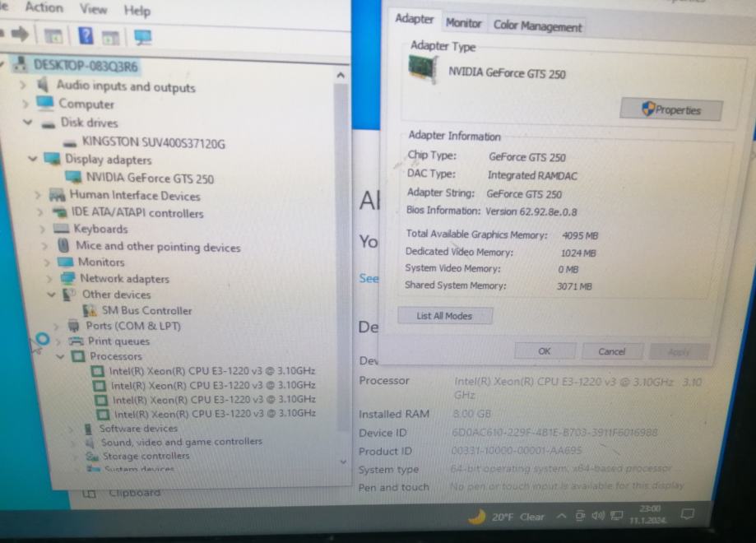This screenshot has height=543, width=756.
Task: Click the Sound, video and game controllers icon
Action: pyautogui.click(x=89, y=442)
